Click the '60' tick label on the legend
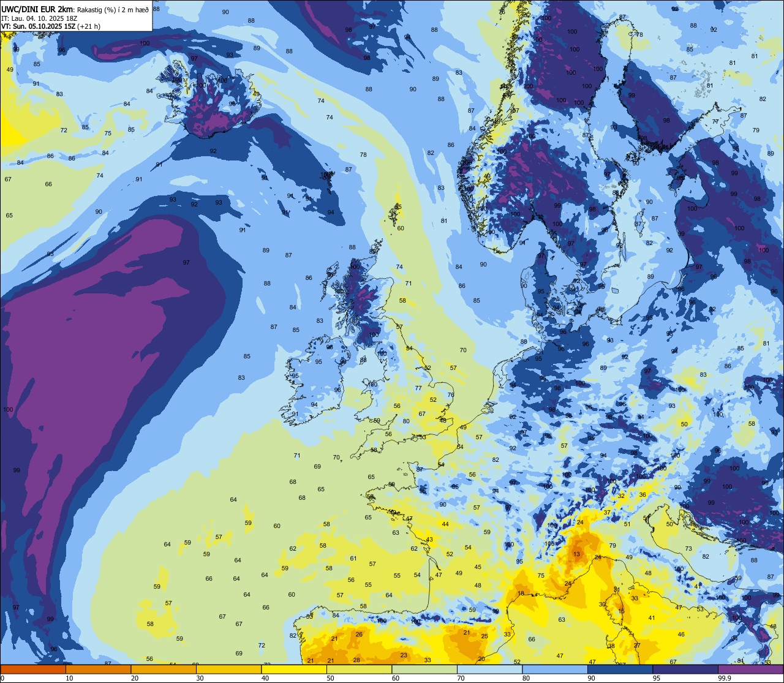784x683 pixels. (x=396, y=678)
